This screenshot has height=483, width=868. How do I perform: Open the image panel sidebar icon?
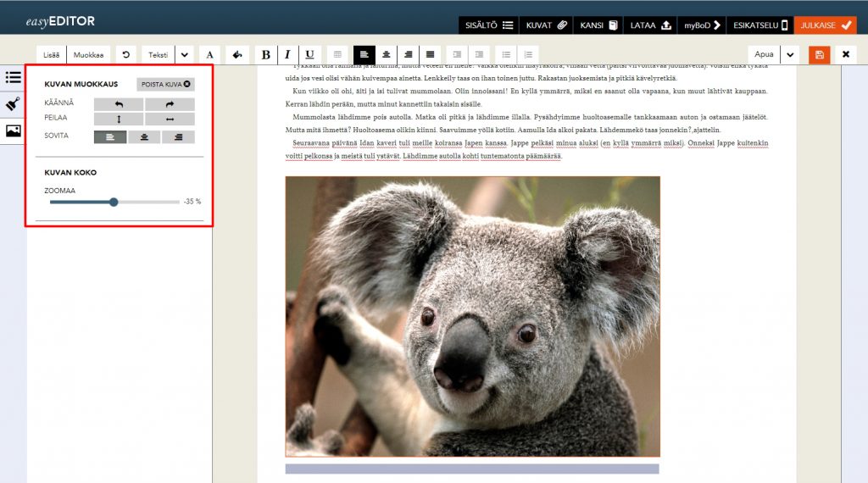tap(13, 130)
